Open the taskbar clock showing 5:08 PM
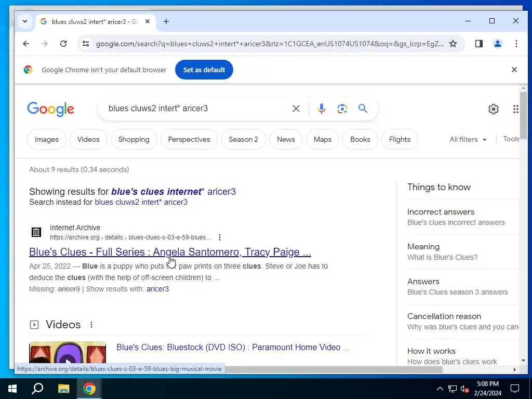 (487, 389)
